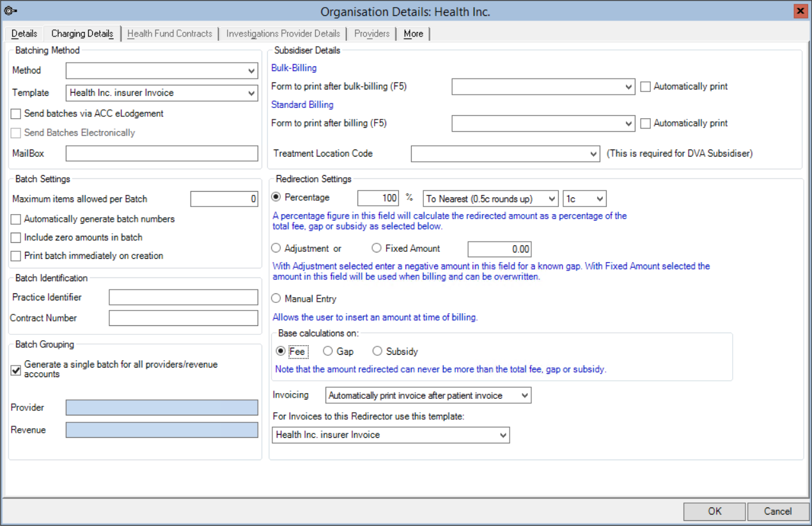Open the Redirector invoice template dropdown
The height and width of the screenshot is (526, 812).
[391, 435]
